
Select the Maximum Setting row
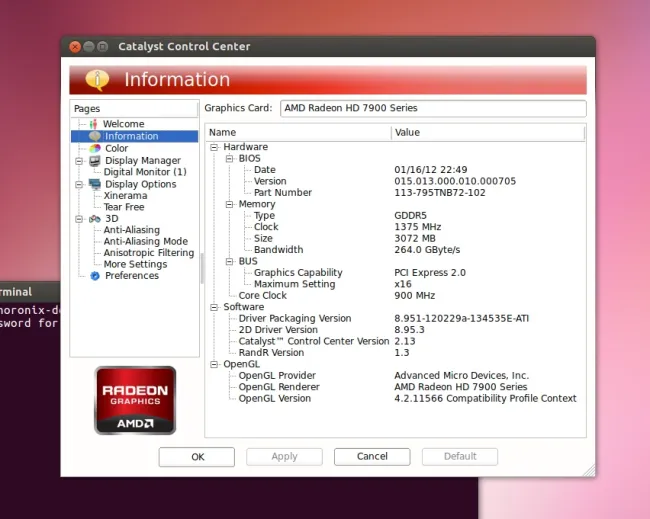395,284
